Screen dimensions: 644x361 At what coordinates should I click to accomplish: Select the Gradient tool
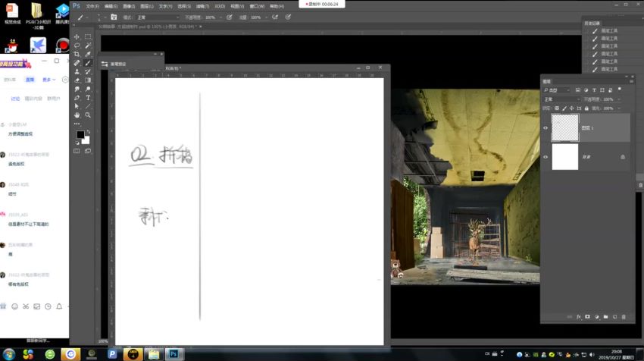(x=88, y=80)
